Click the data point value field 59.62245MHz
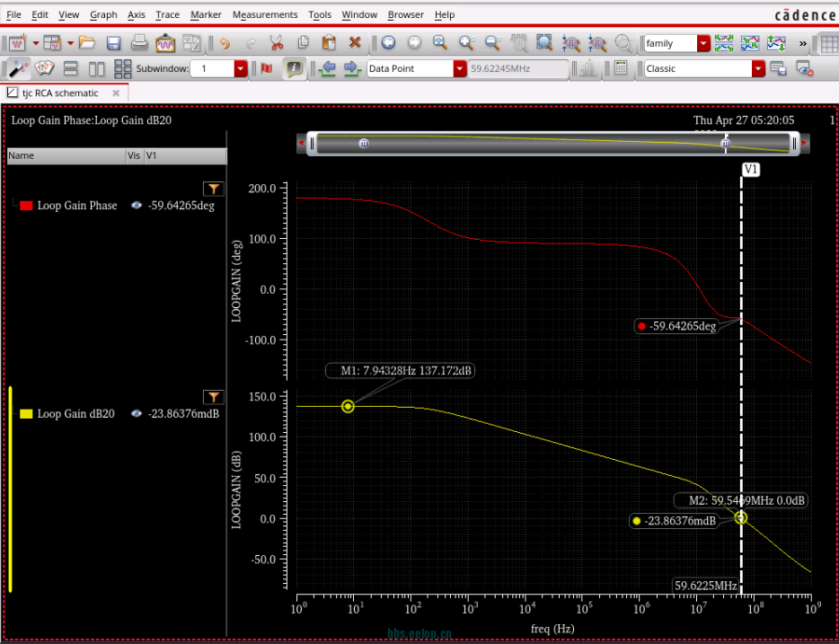The image size is (839, 644). pos(518,68)
